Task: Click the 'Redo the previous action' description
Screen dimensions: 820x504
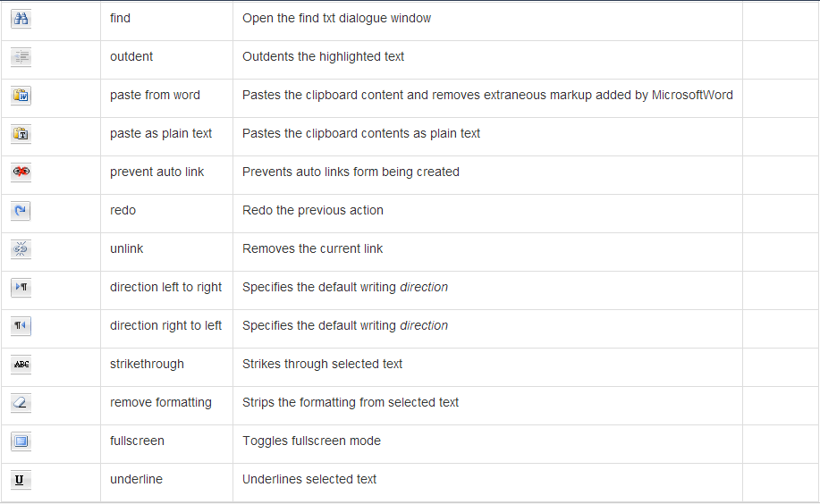Action: [x=312, y=210]
